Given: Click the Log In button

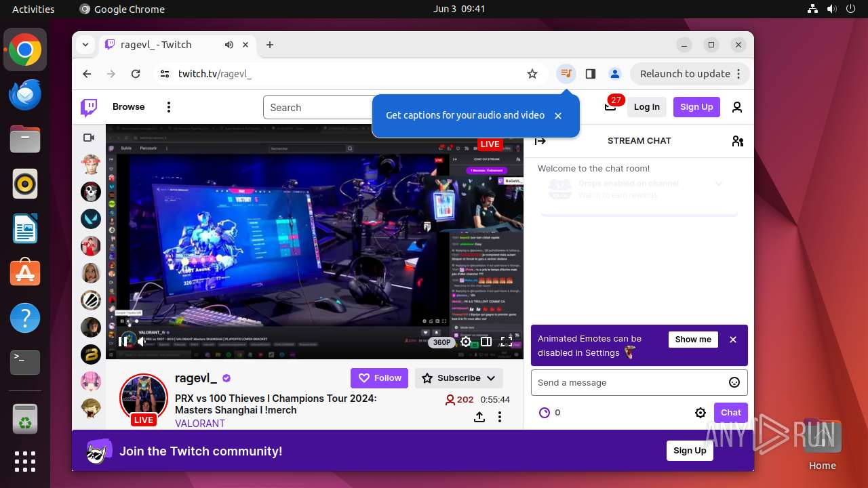Looking at the screenshot, I should pos(647,107).
